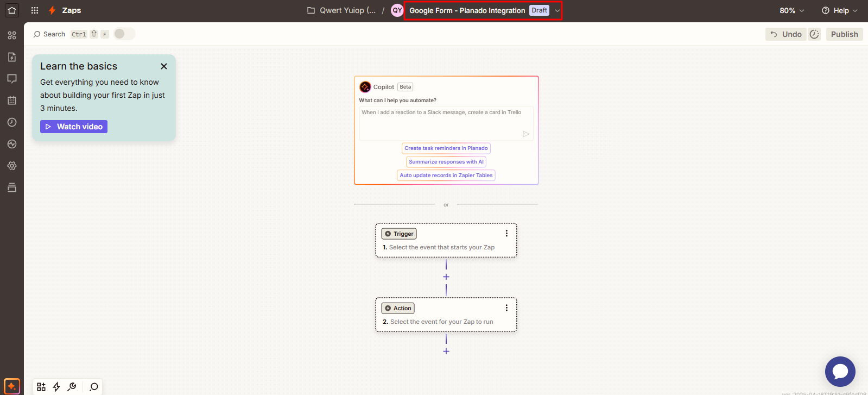Click the QY user avatar
868x395 pixels.
point(397,10)
